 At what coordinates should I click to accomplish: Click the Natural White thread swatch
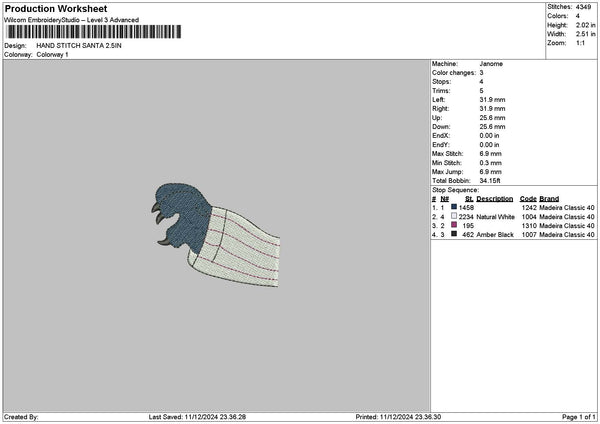click(454, 216)
